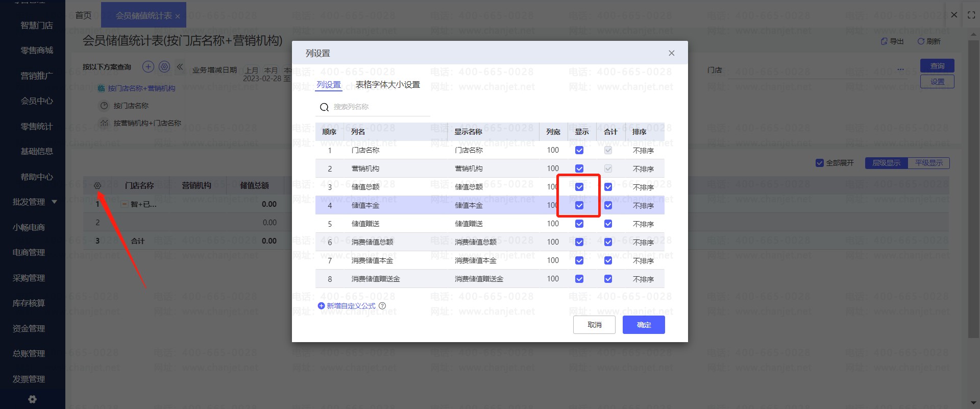
Task: Collapse the query scheme panel with double chevron
Action: click(x=180, y=66)
